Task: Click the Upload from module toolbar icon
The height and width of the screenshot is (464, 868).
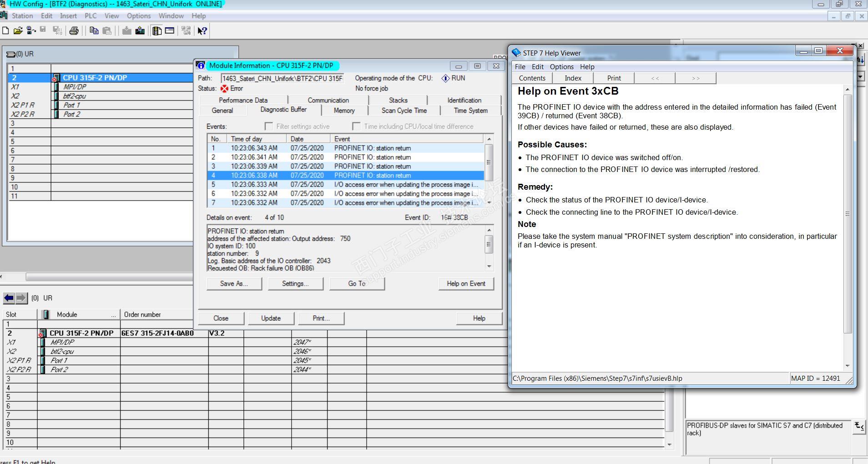Action: pyautogui.click(x=140, y=30)
